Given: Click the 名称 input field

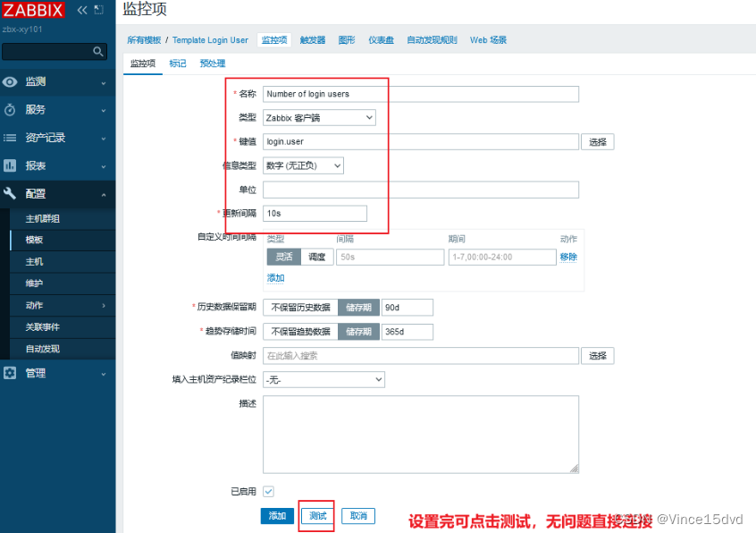Looking at the screenshot, I should click(420, 94).
